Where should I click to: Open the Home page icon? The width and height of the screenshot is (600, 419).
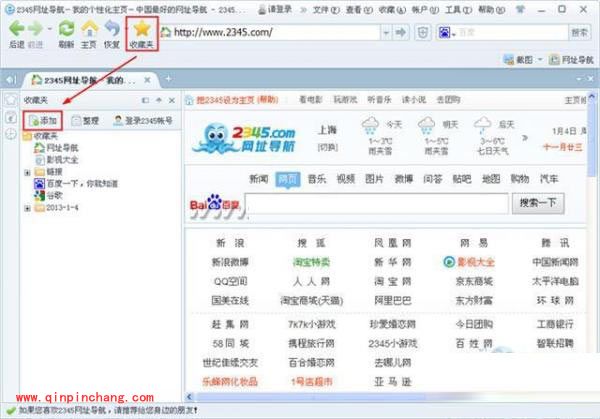tap(89, 29)
